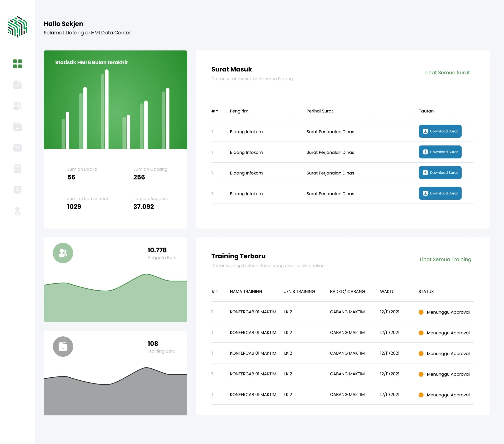Click Pengirim column header
Screen dimensions: 504x444
coord(239,111)
